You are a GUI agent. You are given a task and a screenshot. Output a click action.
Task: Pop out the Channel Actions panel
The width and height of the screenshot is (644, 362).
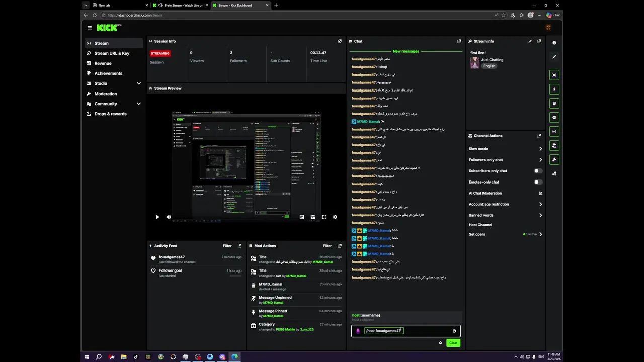[x=539, y=136]
